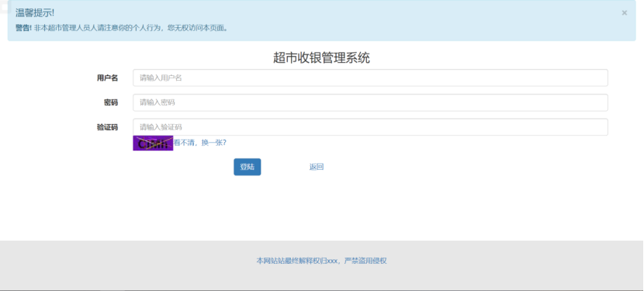Click the 用户名 label
The width and height of the screenshot is (644, 291).
pyautogui.click(x=108, y=78)
